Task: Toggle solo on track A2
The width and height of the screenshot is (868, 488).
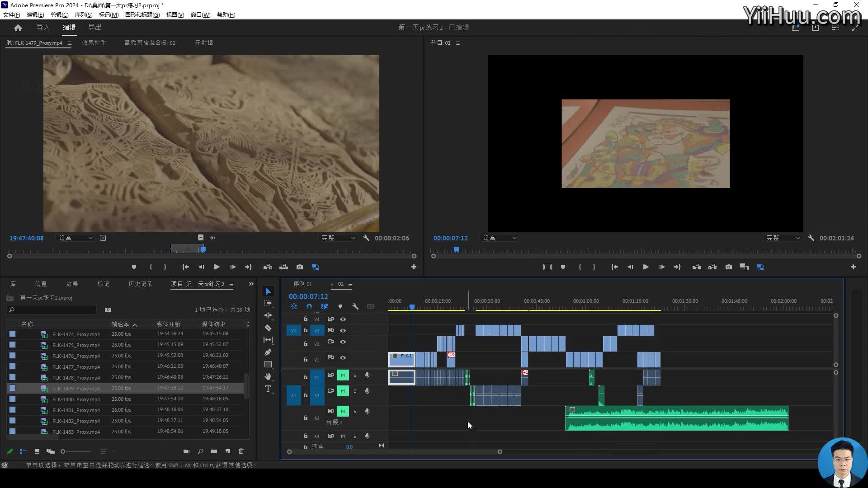Action: click(355, 391)
